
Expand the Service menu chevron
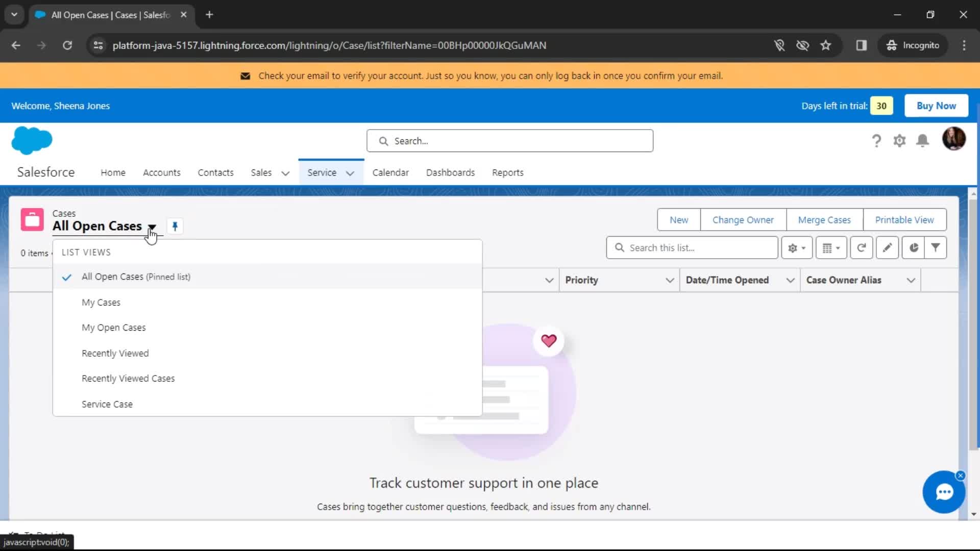click(x=350, y=173)
